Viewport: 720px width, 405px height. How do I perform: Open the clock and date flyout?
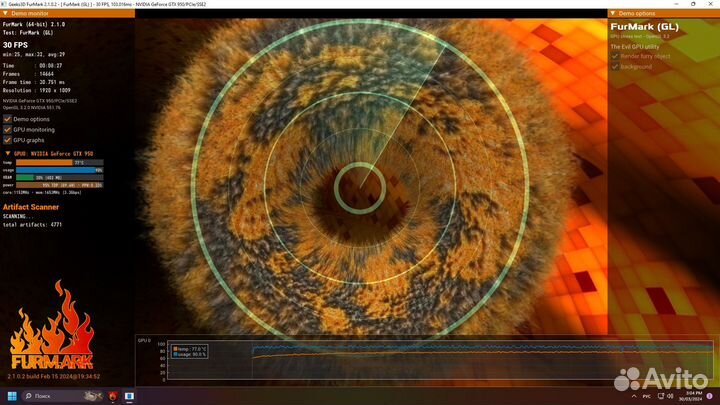pyautogui.click(x=691, y=396)
